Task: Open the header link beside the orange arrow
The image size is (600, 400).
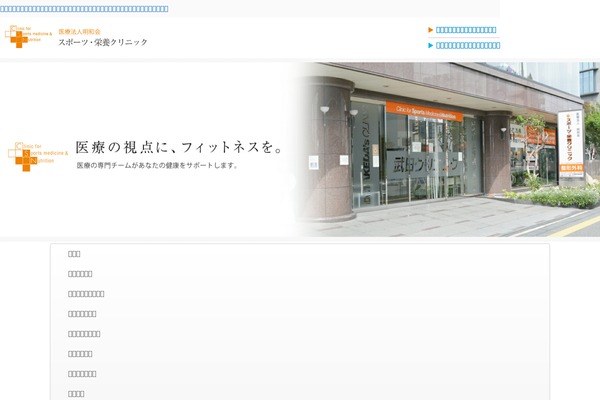Action: (466, 30)
